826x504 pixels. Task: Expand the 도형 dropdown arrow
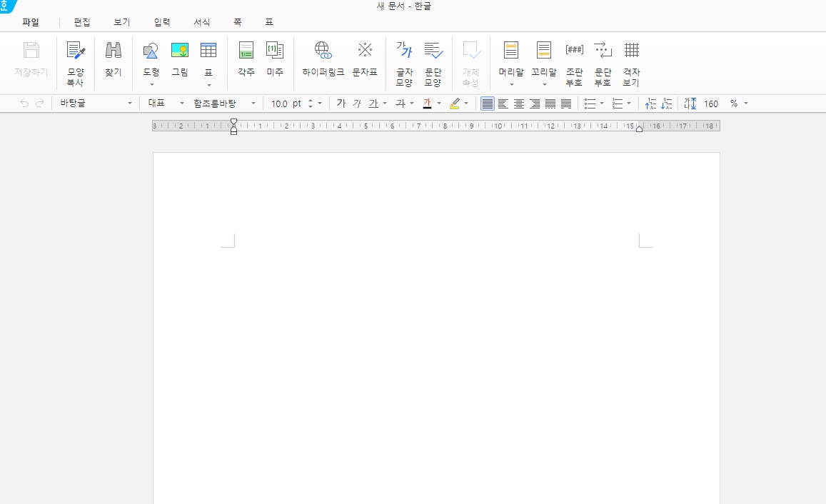(152, 84)
